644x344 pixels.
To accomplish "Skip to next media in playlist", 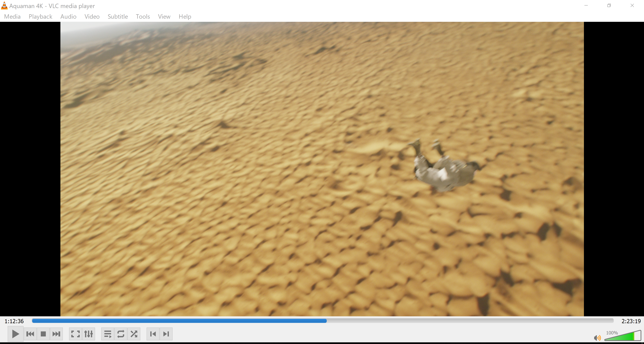I will pos(56,334).
